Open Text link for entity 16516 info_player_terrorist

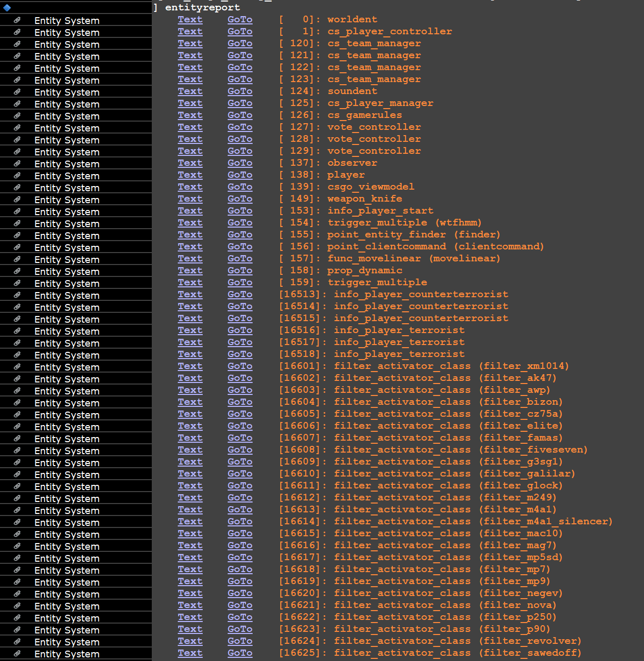(x=190, y=330)
